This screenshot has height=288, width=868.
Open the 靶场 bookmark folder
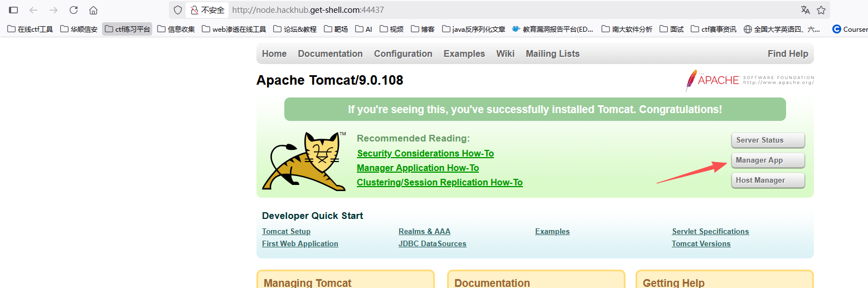tap(336, 29)
